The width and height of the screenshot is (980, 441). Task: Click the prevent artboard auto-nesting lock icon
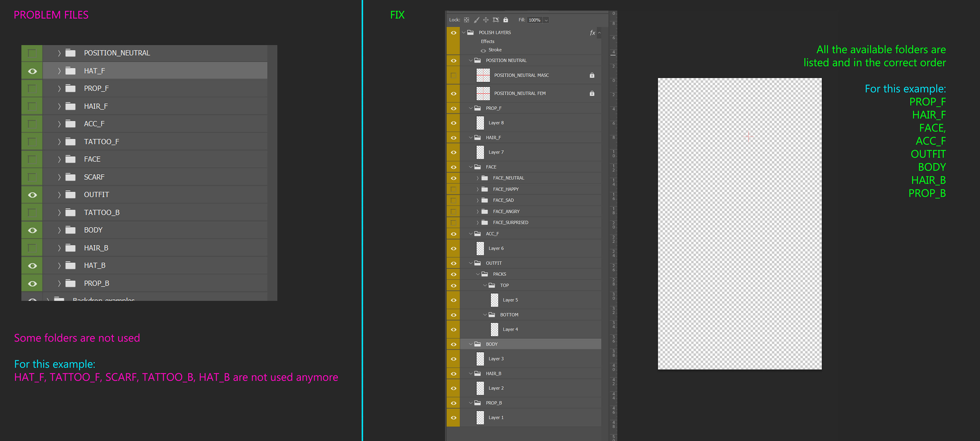(496, 20)
